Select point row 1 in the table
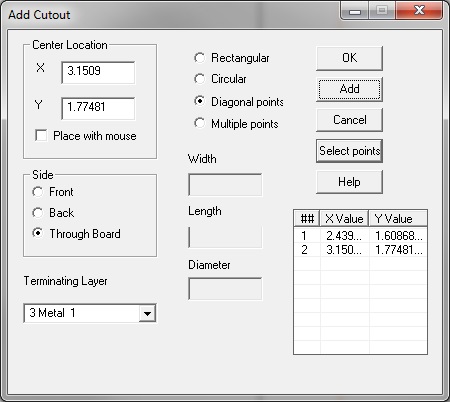 (x=360, y=236)
